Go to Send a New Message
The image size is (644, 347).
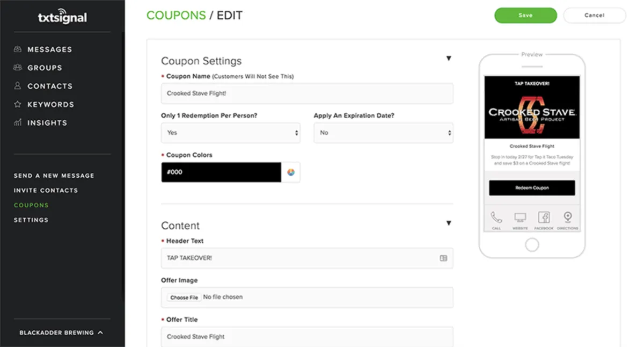(x=54, y=176)
